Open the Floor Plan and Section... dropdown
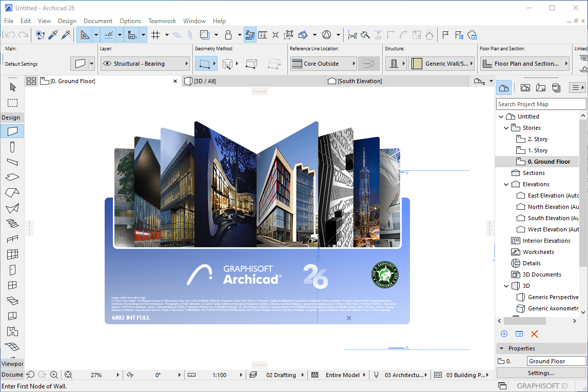This screenshot has height=392, width=588. click(525, 64)
